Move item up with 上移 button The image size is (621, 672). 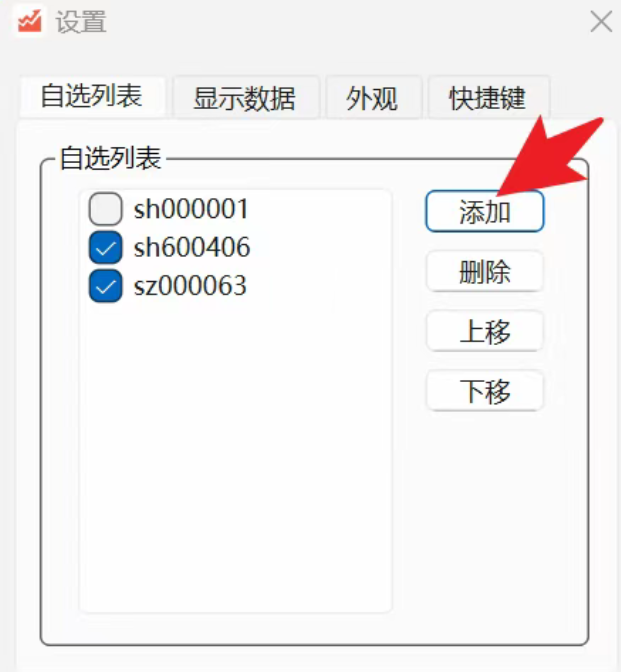485,331
